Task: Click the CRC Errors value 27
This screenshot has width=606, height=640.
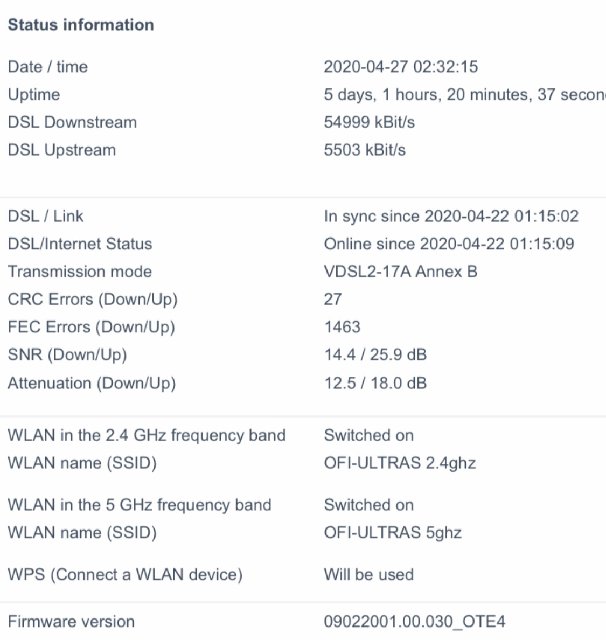Action: (333, 299)
